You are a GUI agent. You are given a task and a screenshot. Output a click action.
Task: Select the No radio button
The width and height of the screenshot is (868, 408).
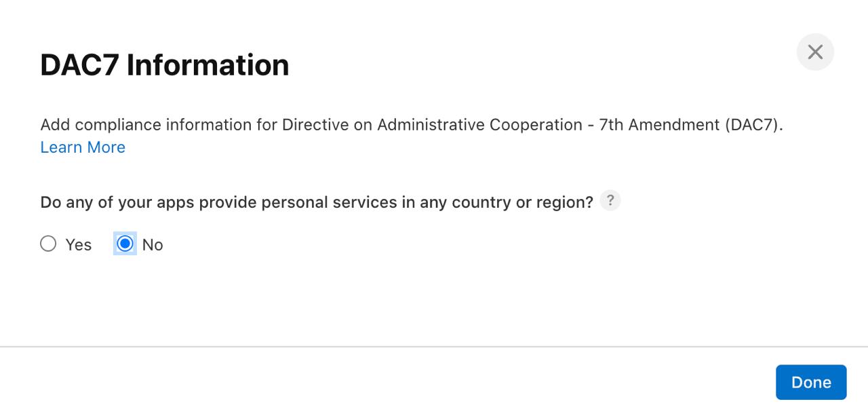point(125,244)
